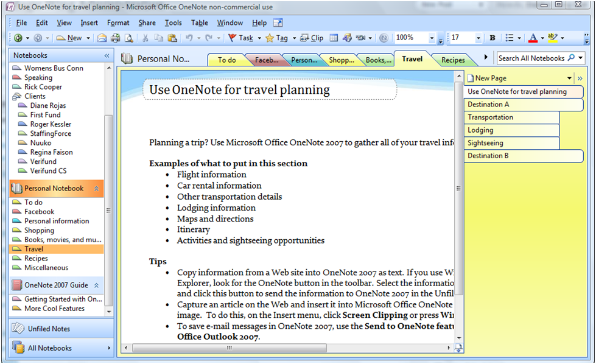Open the File menu

(x=22, y=23)
